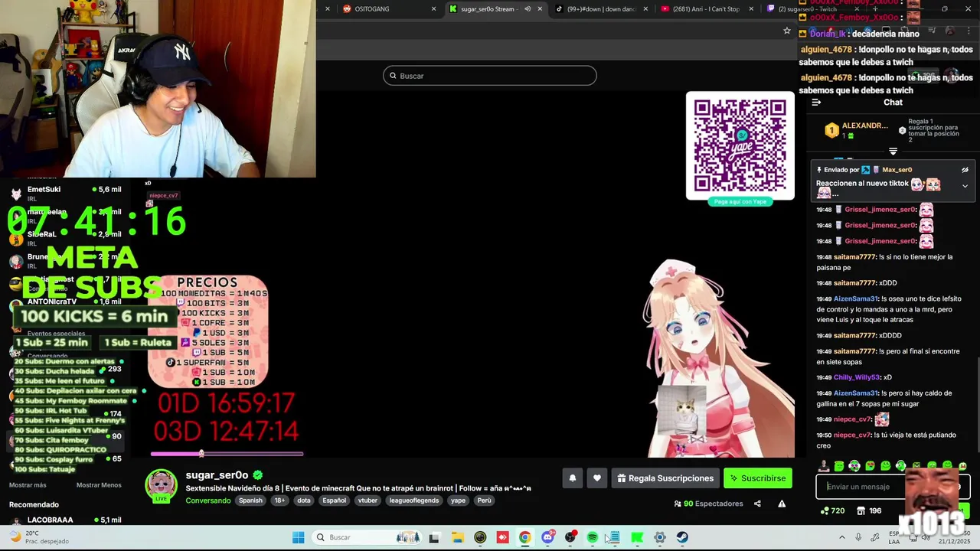This screenshot has height=551, width=980.
Task: Click the Conversando category link
Action: (x=208, y=500)
